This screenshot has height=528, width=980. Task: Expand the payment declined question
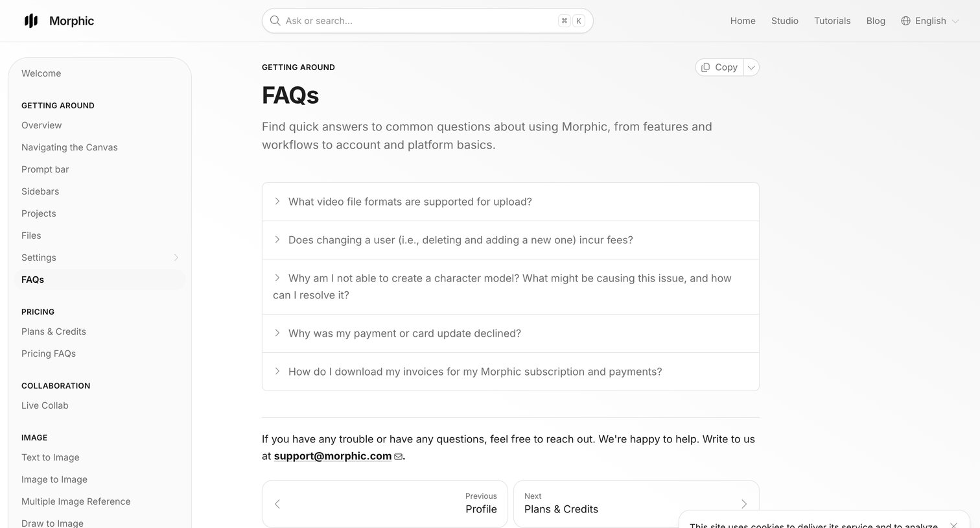pos(511,333)
